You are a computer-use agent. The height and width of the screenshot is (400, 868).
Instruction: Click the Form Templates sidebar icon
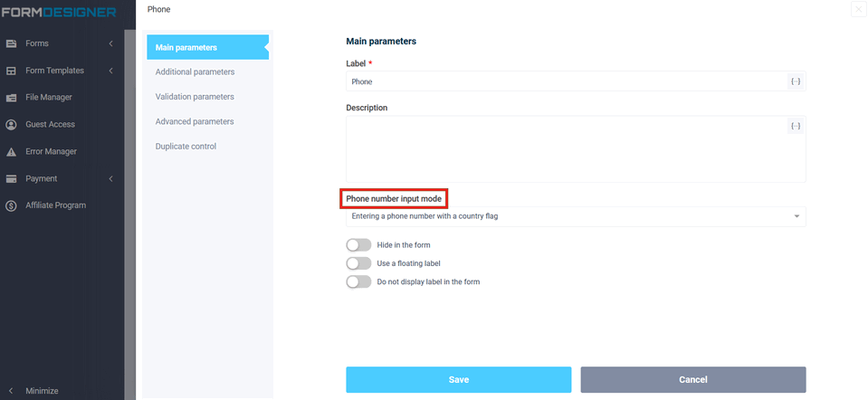(12, 71)
